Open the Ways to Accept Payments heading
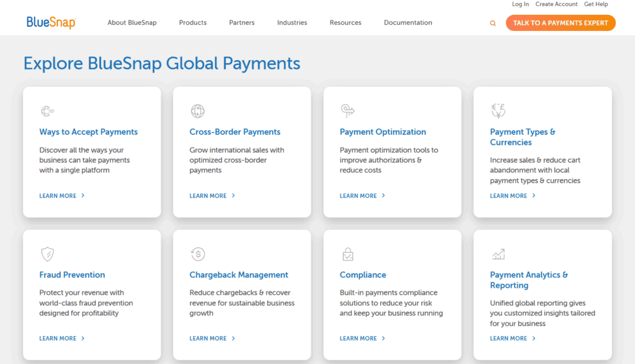The width and height of the screenshot is (635, 364). click(x=88, y=132)
